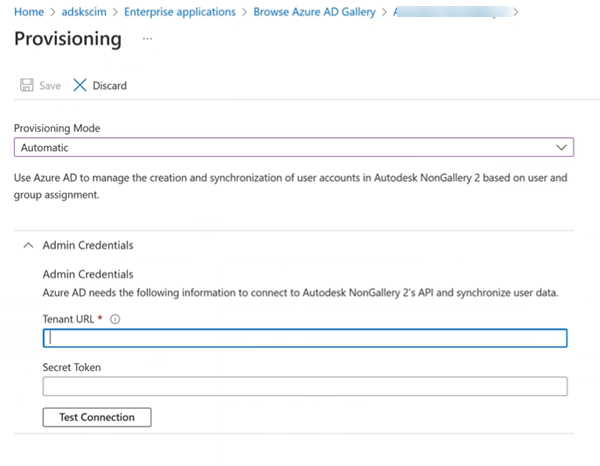Click the info icon next to Tenant URL
The width and height of the screenshot is (600, 466).
point(115,319)
